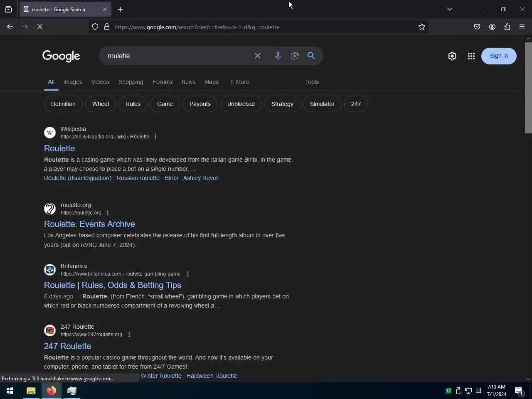Screen dimensions: 532x399
Task: Open Roulette: Events Archive result
Action: [89, 224]
